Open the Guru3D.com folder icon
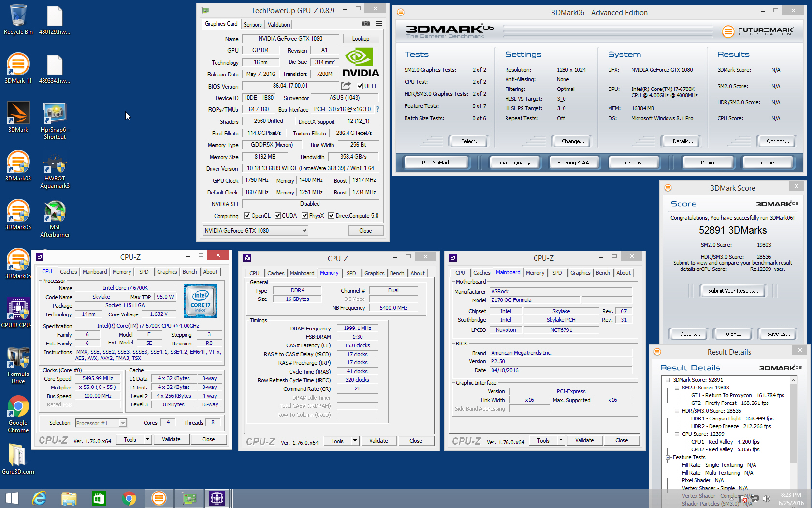 pos(18,459)
